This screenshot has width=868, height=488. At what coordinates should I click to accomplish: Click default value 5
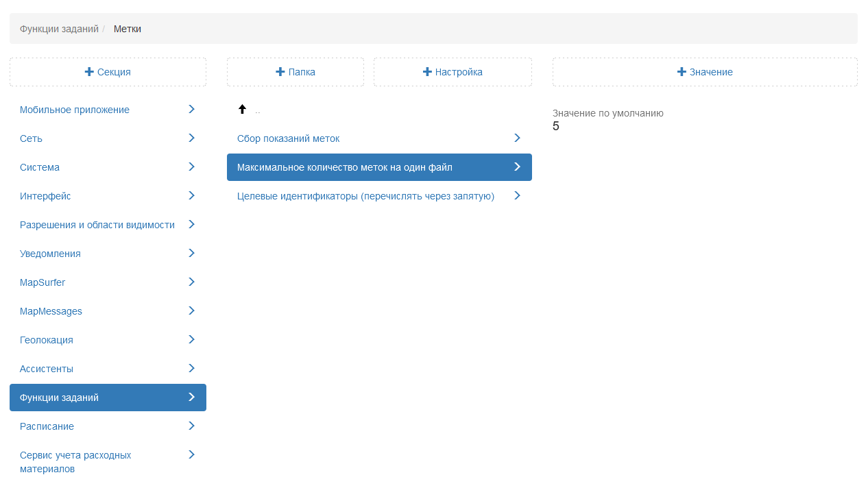[556, 126]
